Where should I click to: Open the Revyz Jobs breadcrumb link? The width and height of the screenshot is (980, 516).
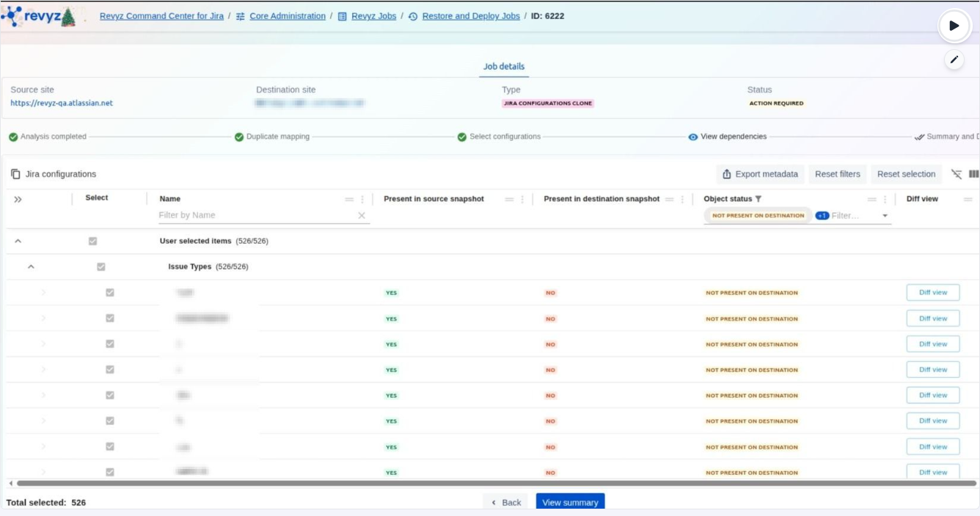coord(373,16)
